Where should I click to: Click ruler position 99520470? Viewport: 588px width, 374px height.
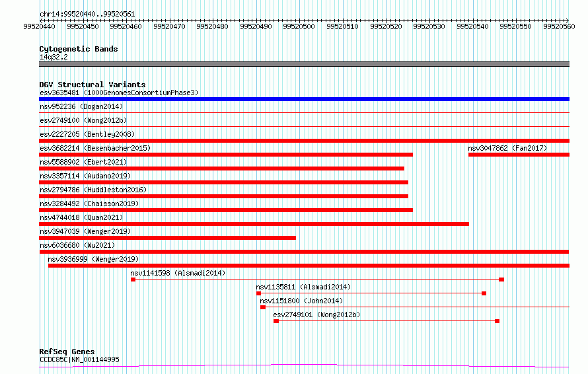pos(170,26)
